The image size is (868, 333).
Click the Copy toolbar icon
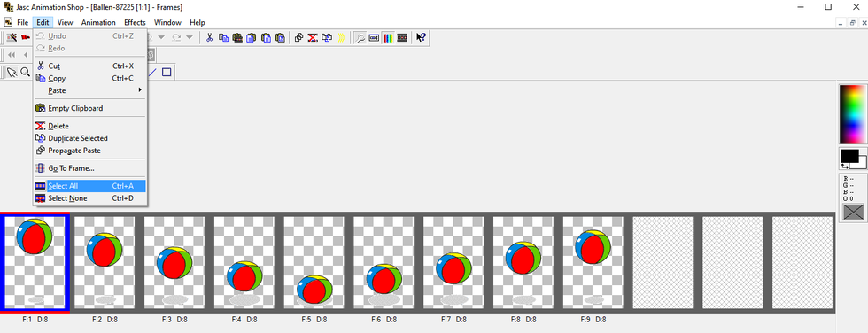tap(223, 37)
